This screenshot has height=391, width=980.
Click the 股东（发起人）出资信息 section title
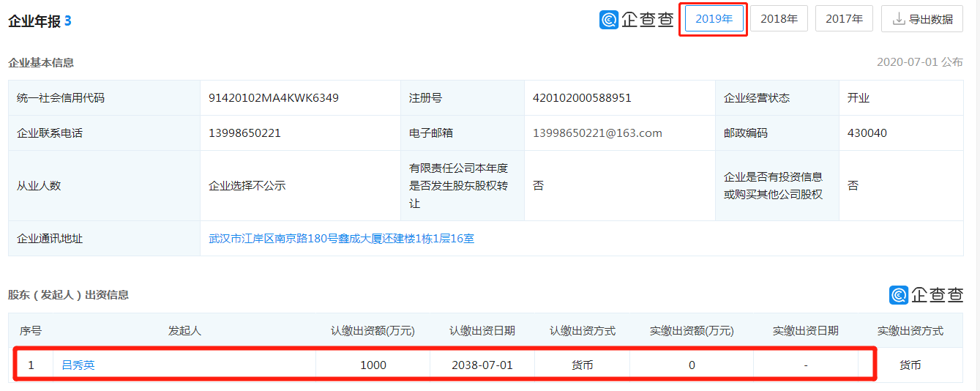click(x=68, y=295)
